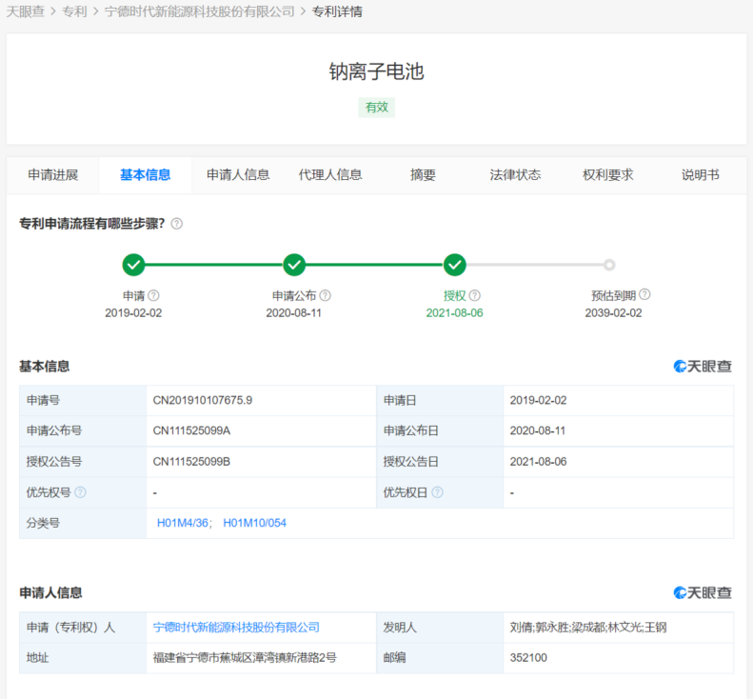Click the 预估到期 endpoint circle on timeline
This screenshot has height=700, width=753.
click(609, 265)
